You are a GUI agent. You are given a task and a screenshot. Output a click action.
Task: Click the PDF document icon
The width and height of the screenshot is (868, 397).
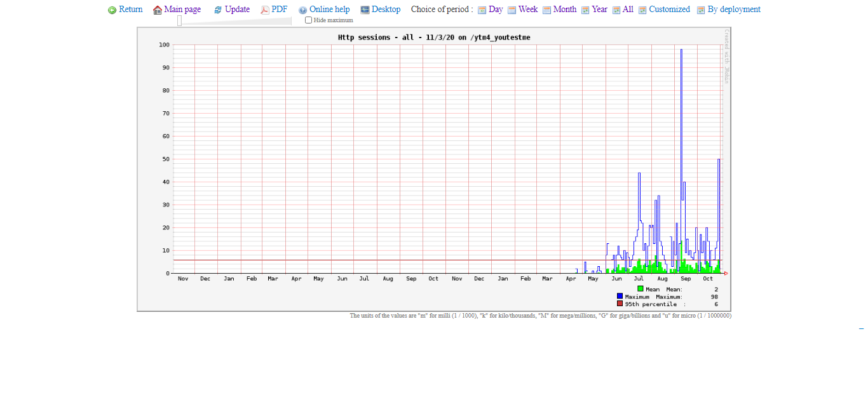click(x=265, y=10)
